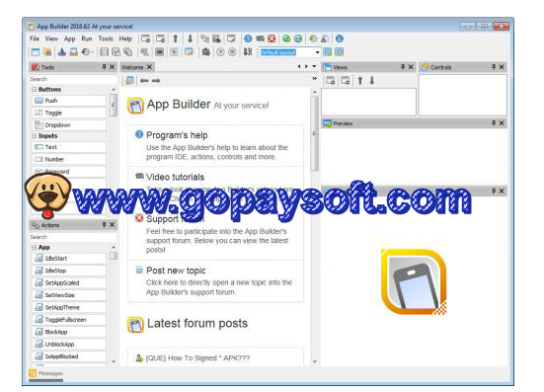Open the Post new topic link

(176, 271)
